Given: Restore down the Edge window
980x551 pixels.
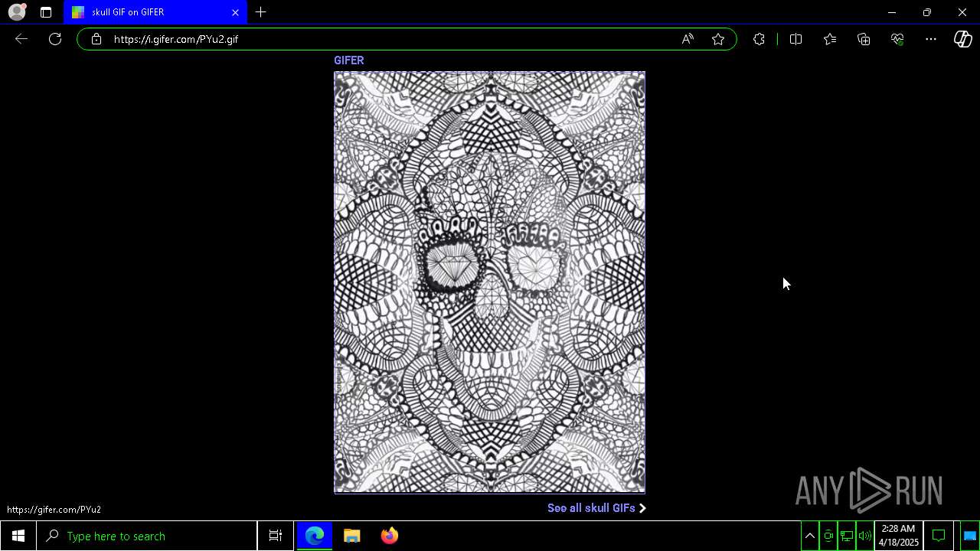Looking at the screenshot, I should (x=927, y=12).
